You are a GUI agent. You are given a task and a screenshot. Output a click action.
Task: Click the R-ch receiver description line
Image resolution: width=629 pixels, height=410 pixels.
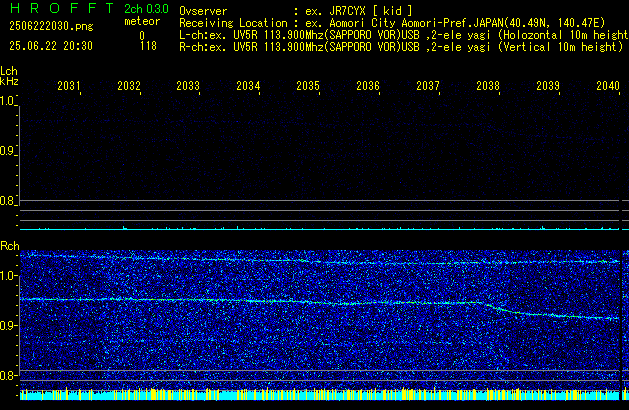pos(401,47)
